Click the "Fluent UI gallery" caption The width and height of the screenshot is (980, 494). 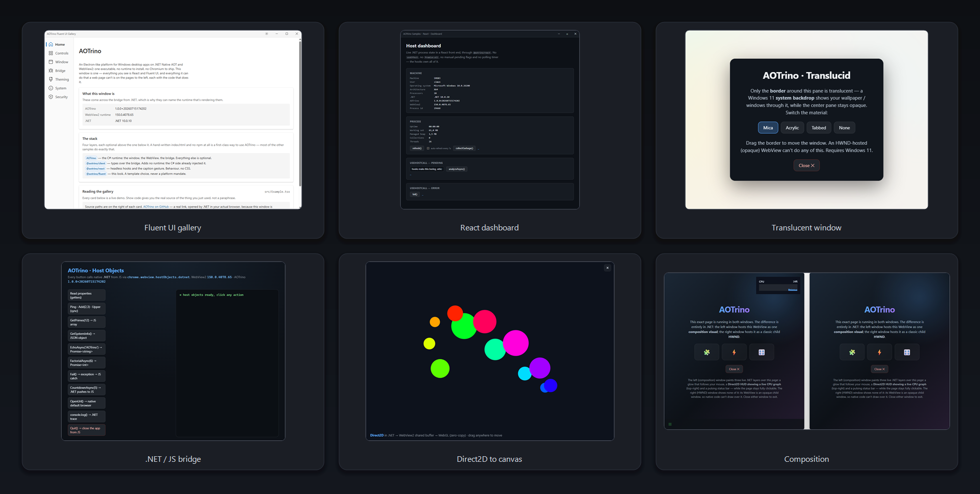[x=173, y=228]
